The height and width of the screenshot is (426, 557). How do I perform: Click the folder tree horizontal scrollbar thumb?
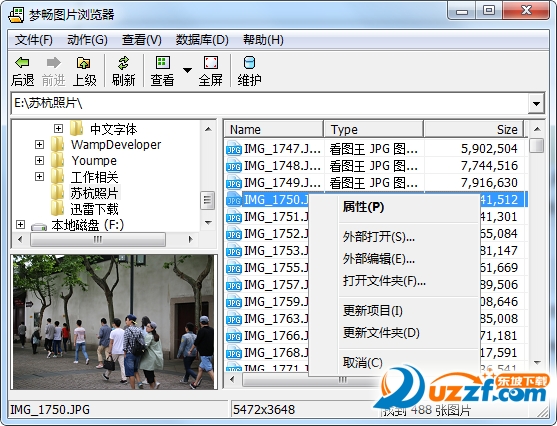[98, 239]
